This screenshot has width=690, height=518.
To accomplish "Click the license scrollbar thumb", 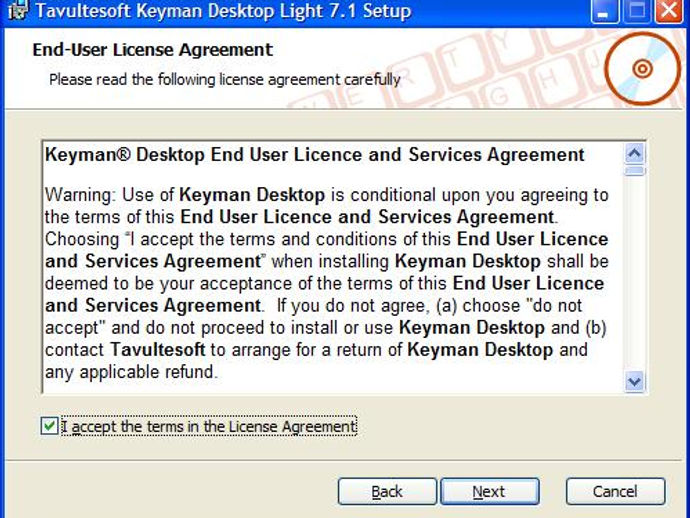I will pyautogui.click(x=635, y=171).
